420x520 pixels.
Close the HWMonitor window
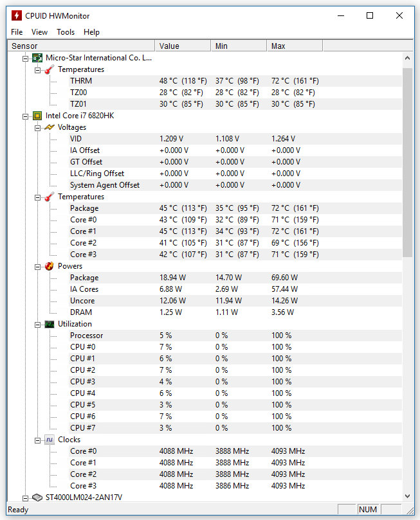(399, 15)
